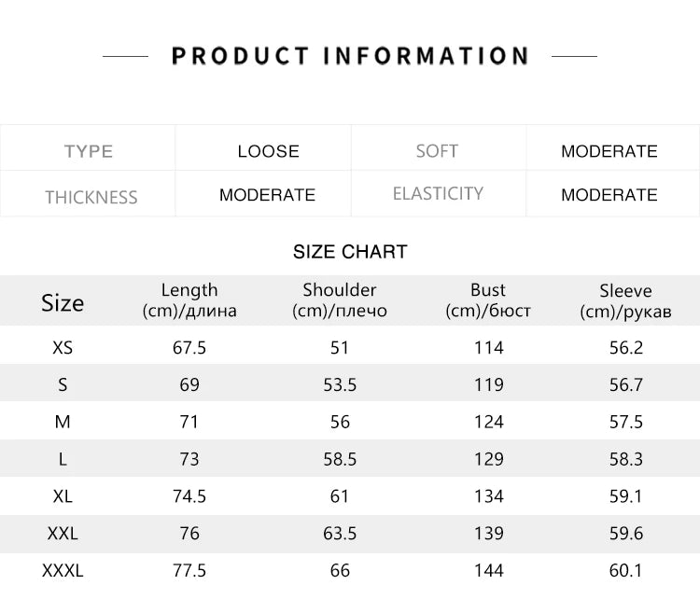The height and width of the screenshot is (613, 700).
Task: Click the LOOSE value cell
Action: [x=268, y=151]
